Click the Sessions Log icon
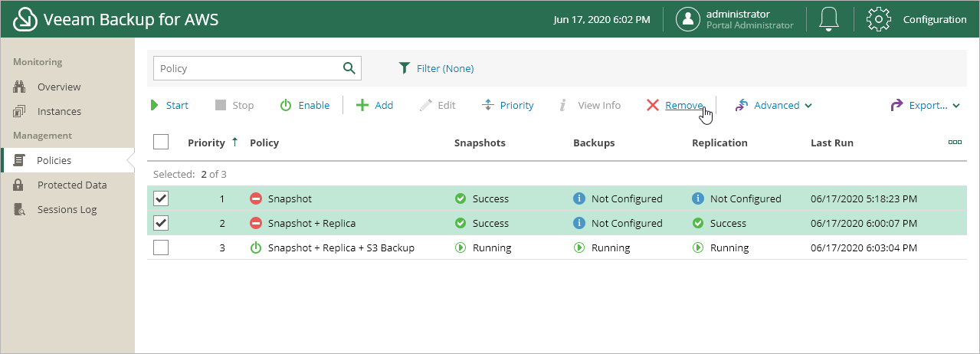980x354 pixels. tap(21, 209)
